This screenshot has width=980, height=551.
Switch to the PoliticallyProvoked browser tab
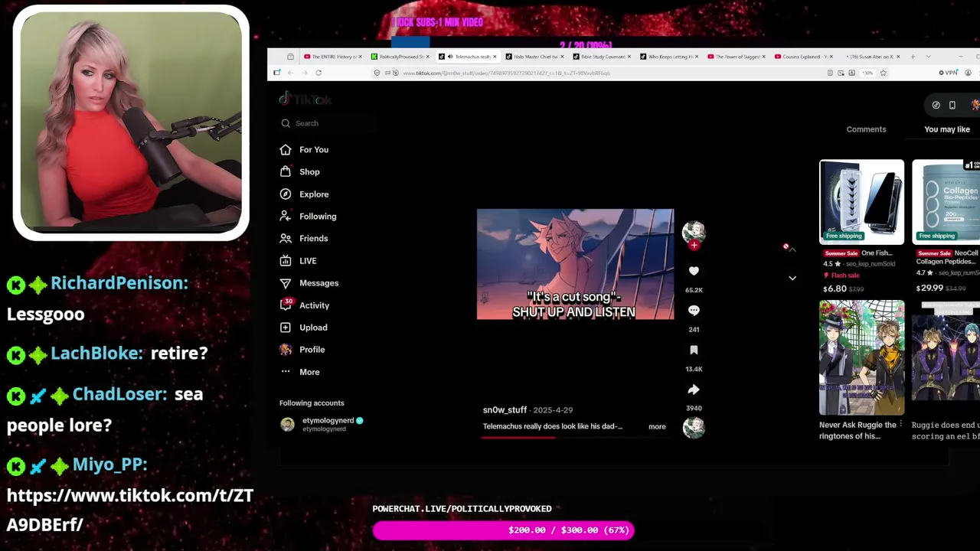coord(400,57)
